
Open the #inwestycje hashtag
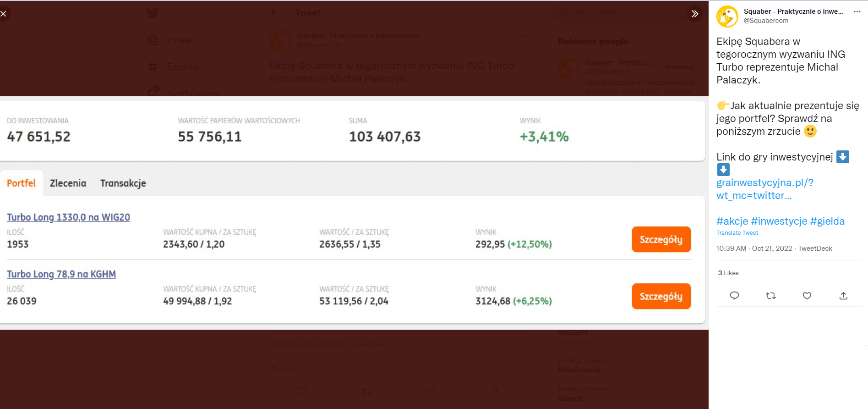pyautogui.click(x=779, y=221)
